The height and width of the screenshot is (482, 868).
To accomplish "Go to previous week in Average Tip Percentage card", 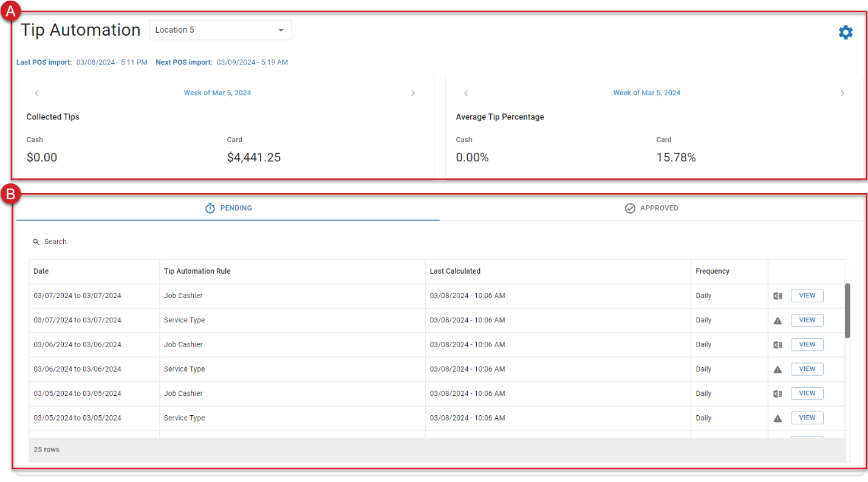I will tap(466, 93).
